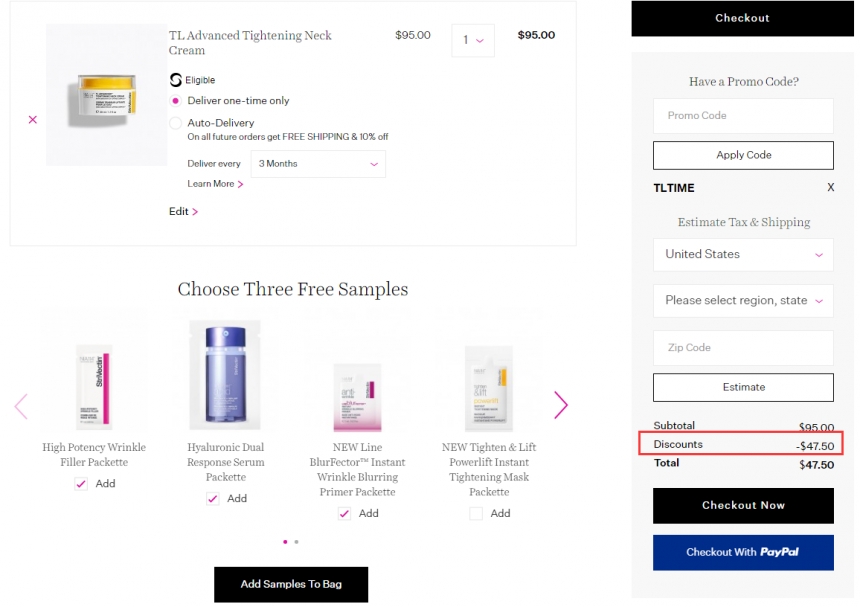Click the auto-delivery eligibility icon beside "Eligible"
This screenshot has width=860, height=607.
177,79
